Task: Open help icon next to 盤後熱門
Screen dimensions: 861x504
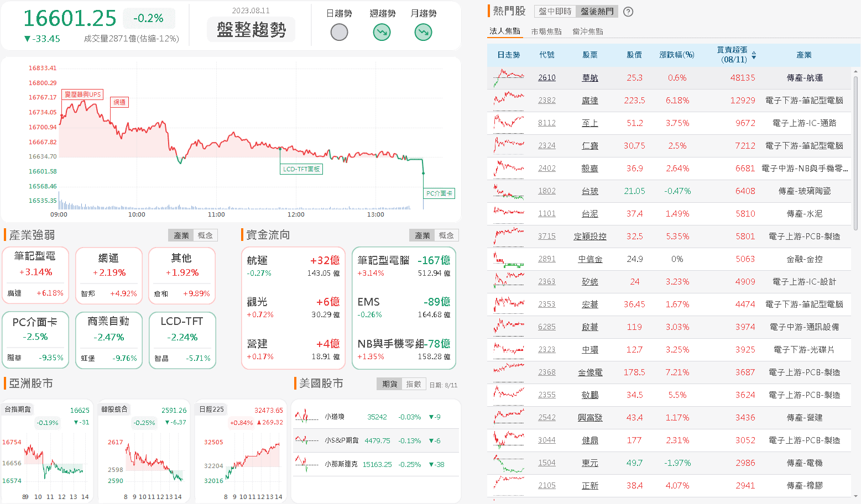Action: [628, 12]
